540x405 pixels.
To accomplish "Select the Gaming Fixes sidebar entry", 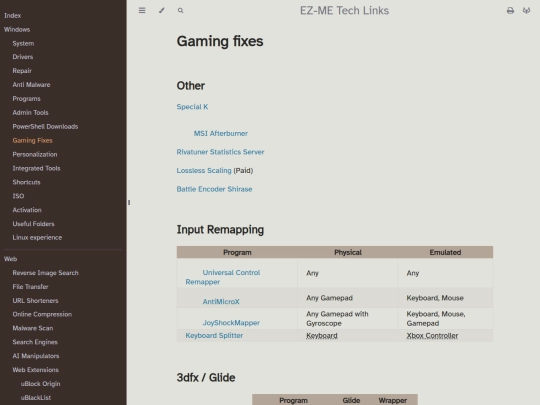I will point(32,141).
